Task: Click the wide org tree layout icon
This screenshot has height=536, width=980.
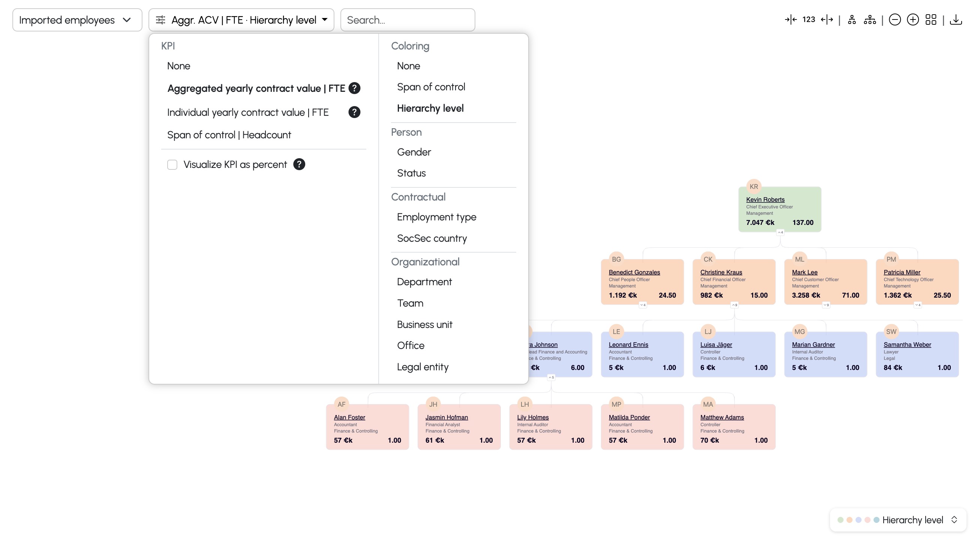Action: coord(870,20)
